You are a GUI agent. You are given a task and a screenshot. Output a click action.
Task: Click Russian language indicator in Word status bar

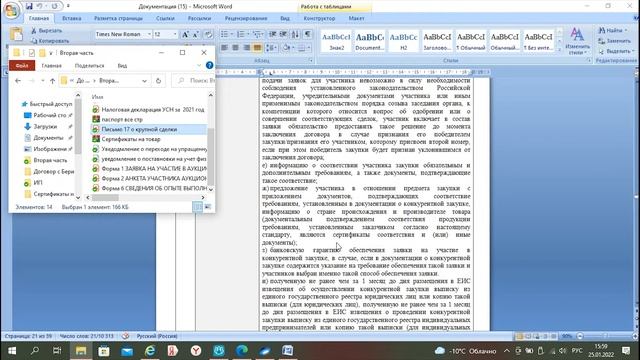(x=157, y=336)
